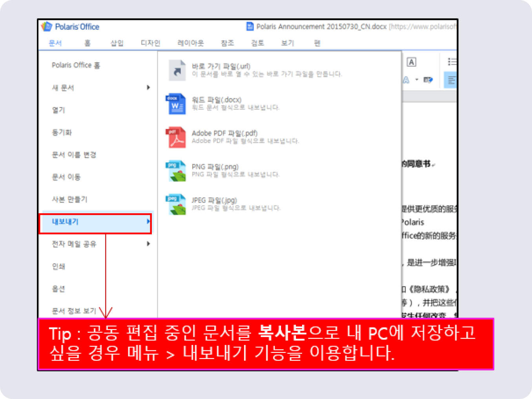Screen dimensions: 532x399
Task: Click the Word docx file icon
Action: coord(176,104)
